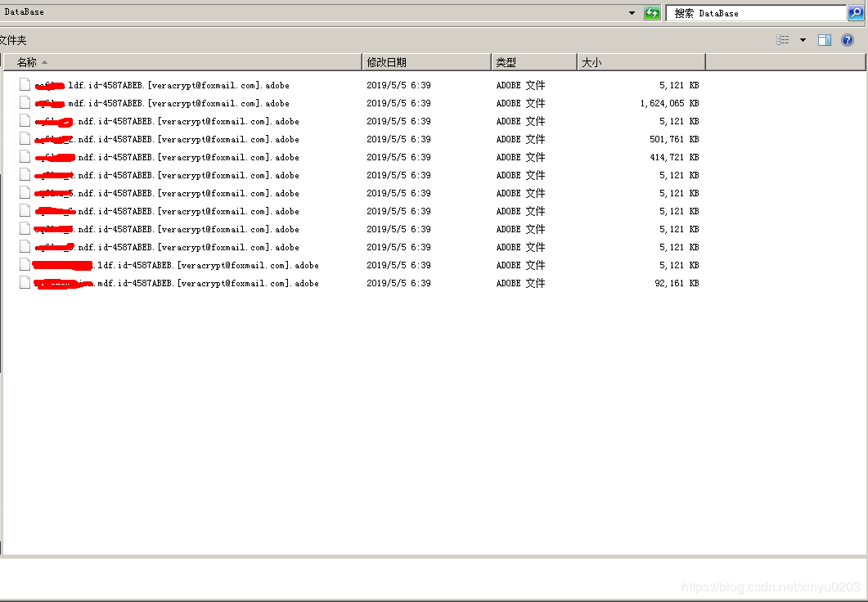Click ADOBE 文件 type in the 414,721 KB row
The width and height of the screenshot is (868, 602).
(x=520, y=157)
